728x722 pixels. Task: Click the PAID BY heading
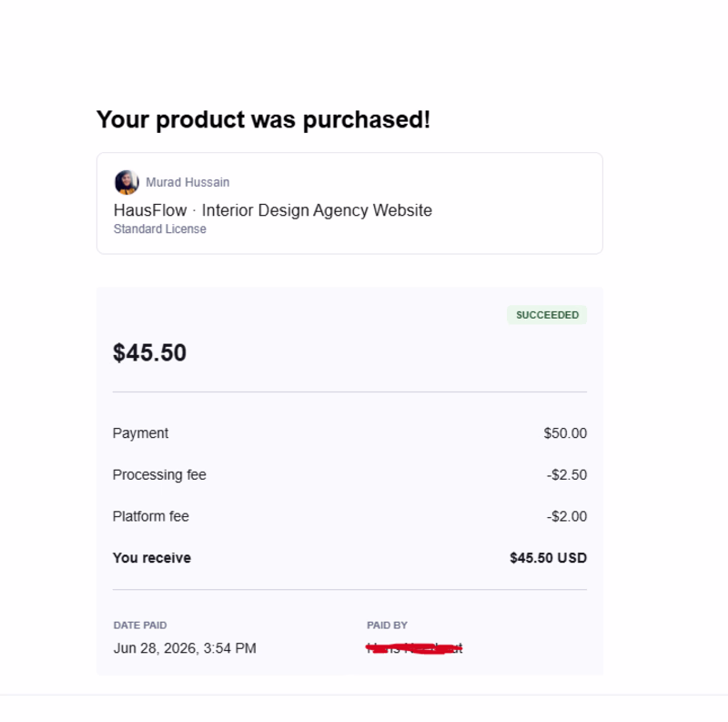coord(388,625)
